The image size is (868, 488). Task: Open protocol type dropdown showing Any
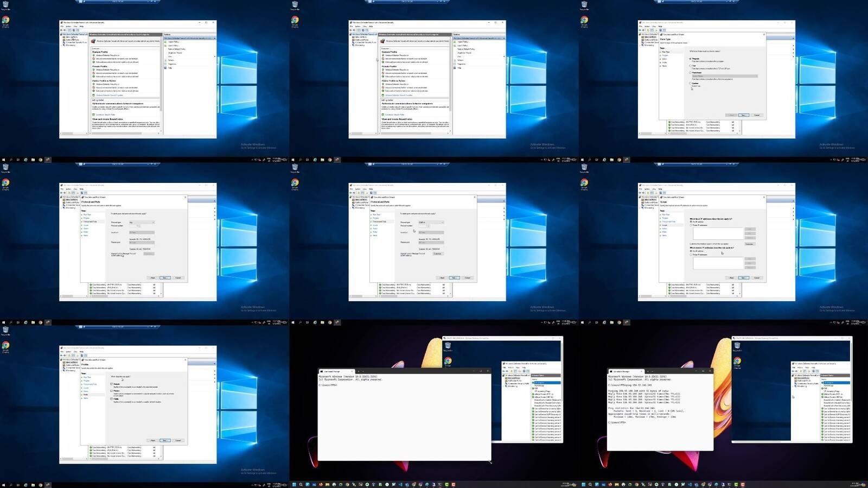pos(142,222)
